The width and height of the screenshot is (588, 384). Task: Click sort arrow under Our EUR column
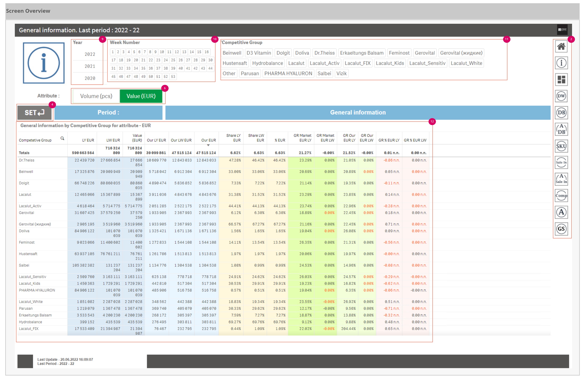[208, 145]
